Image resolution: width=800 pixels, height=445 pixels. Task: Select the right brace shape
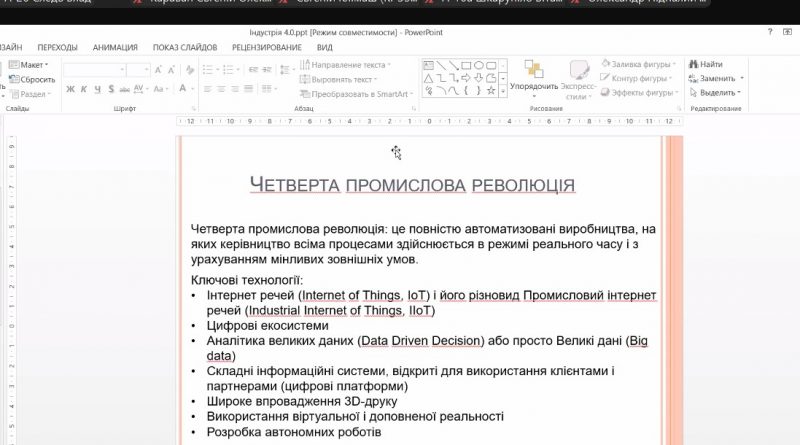pyautogui.click(x=479, y=91)
